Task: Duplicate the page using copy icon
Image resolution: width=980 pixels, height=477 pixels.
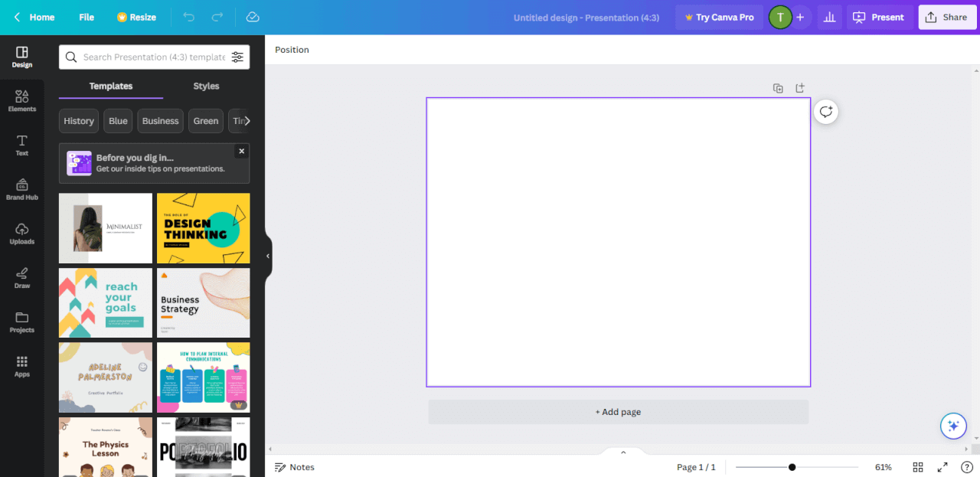Action: point(778,88)
